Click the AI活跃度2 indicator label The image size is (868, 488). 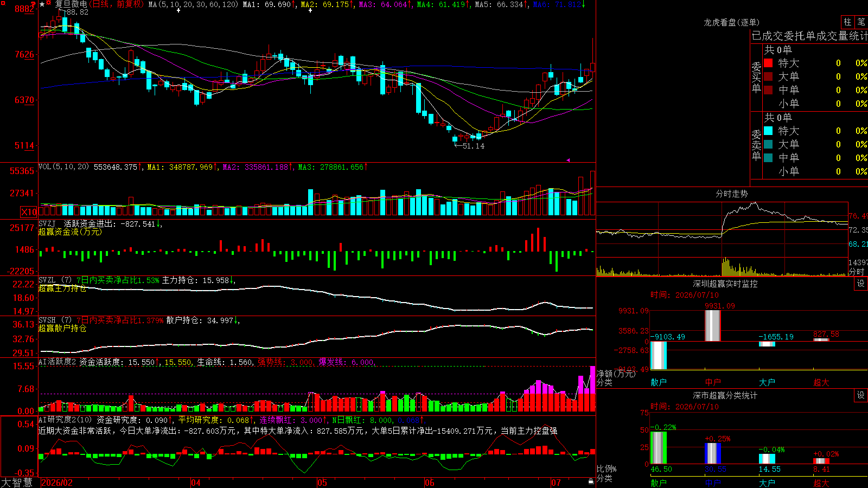pos(57,362)
